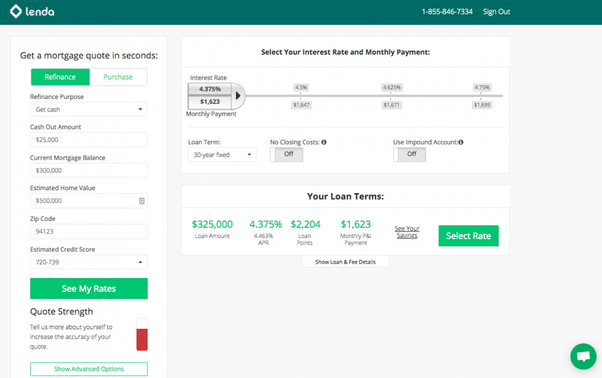Click the Estimated Home Value field

coord(89,201)
